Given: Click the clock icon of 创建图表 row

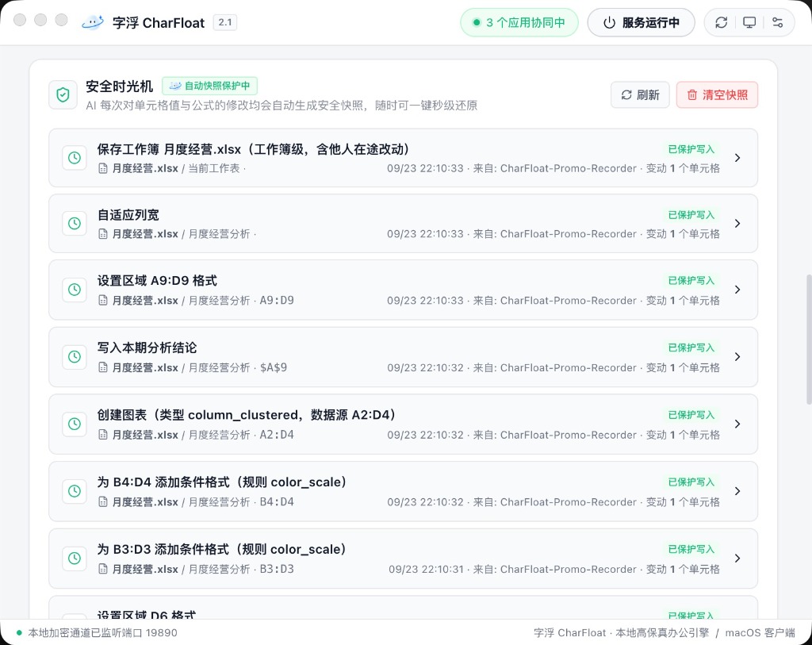Looking at the screenshot, I should [75, 424].
